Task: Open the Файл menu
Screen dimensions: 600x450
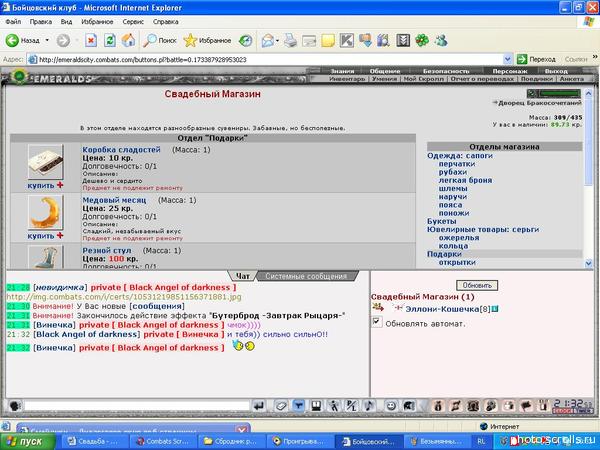Action: pos(13,22)
